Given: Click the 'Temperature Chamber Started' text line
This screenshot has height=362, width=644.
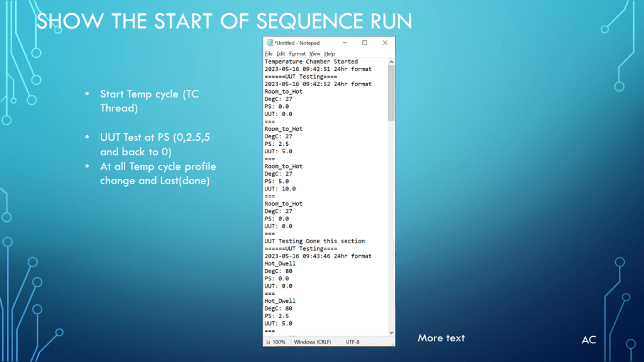Looking at the screenshot, I should (x=311, y=62).
